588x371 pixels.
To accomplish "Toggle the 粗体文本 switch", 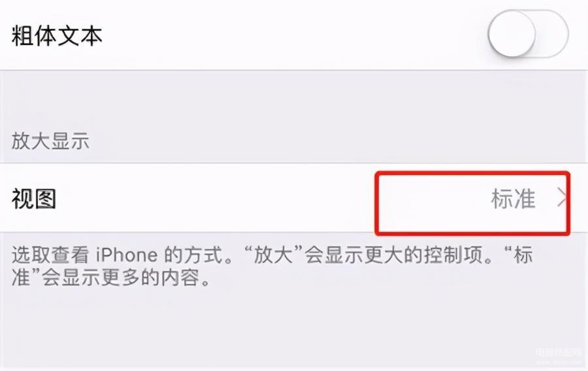I will tap(528, 34).
